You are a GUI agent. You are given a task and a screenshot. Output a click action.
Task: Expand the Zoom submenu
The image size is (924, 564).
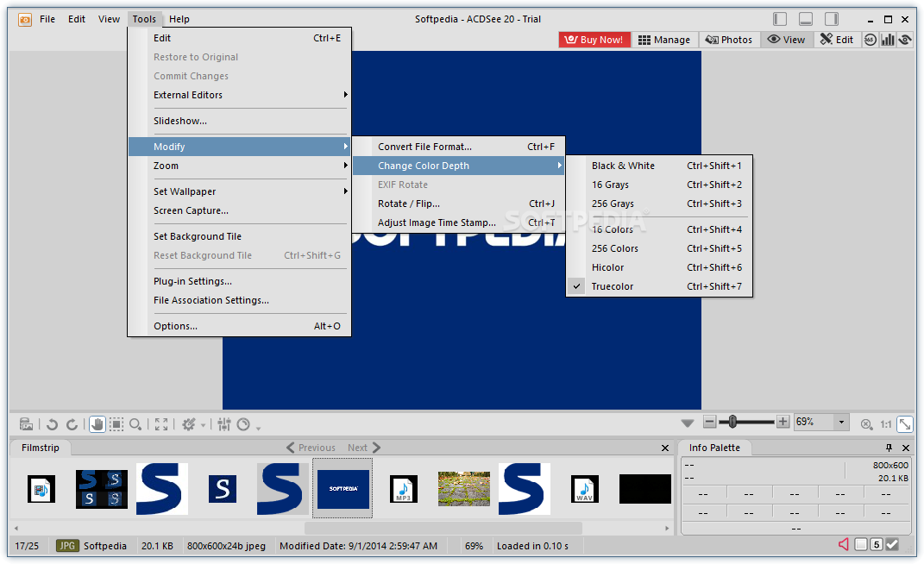[240, 166]
